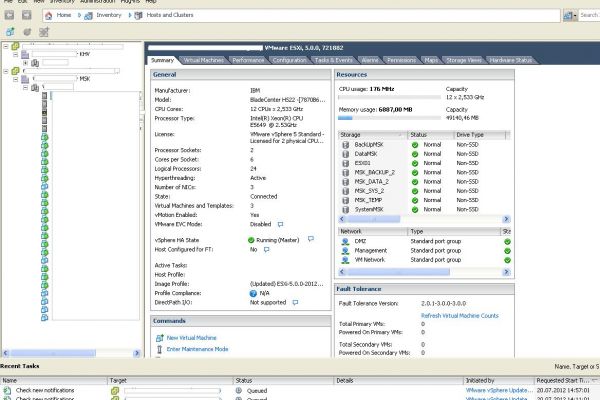The height and width of the screenshot is (400, 600).
Task: Go back with the navigation back arrow
Action: (9, 15)
